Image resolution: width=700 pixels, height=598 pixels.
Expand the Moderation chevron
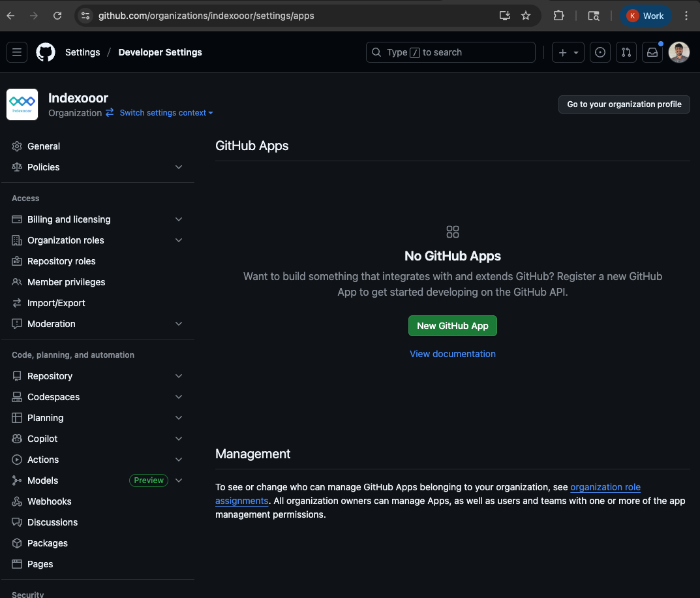[179, 324]
